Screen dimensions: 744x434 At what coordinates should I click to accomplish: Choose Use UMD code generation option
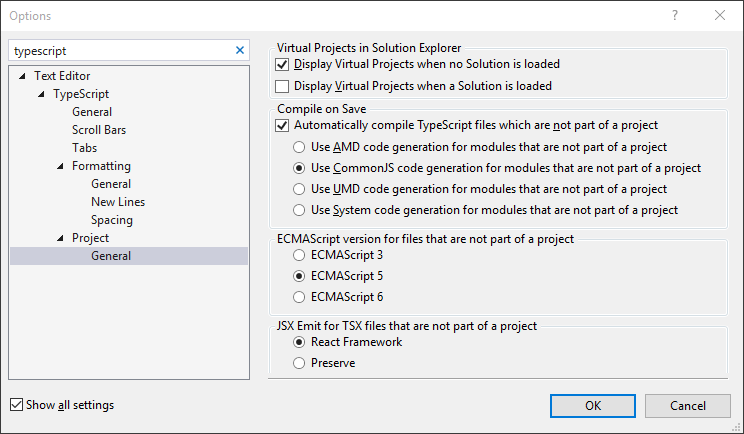click(299, 189)
